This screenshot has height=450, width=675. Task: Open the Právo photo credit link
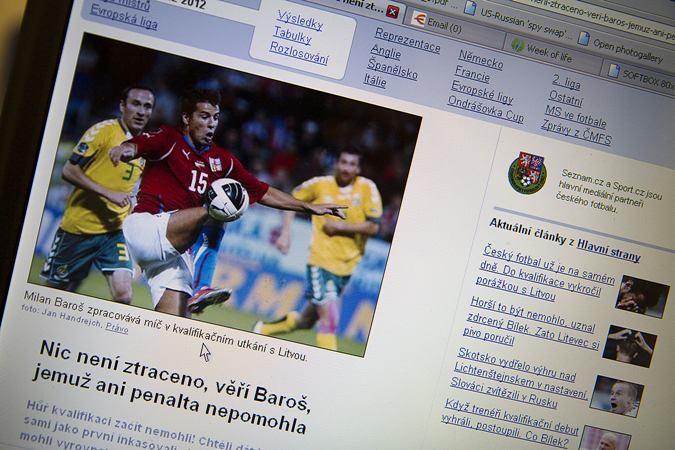pos(117,328)
